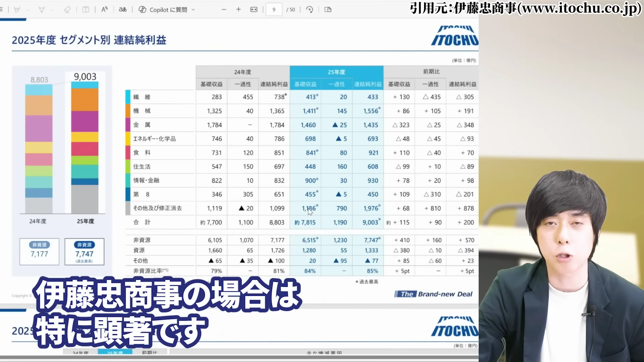The width and height of the screenshot is (644, 362).
Task: Click the 前期比 column group header
Action: 431,71
